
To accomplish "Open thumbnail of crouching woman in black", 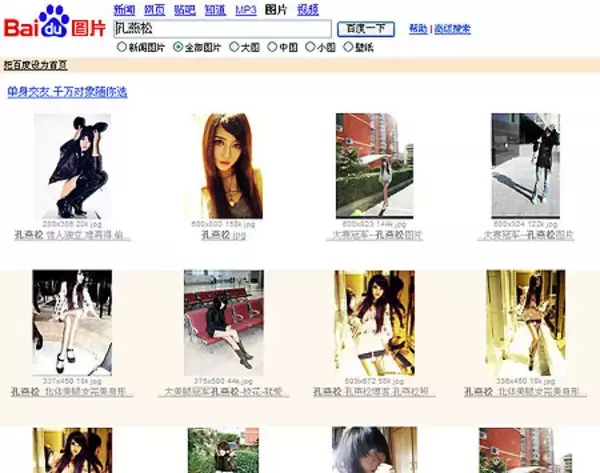I will coord(73,166).
